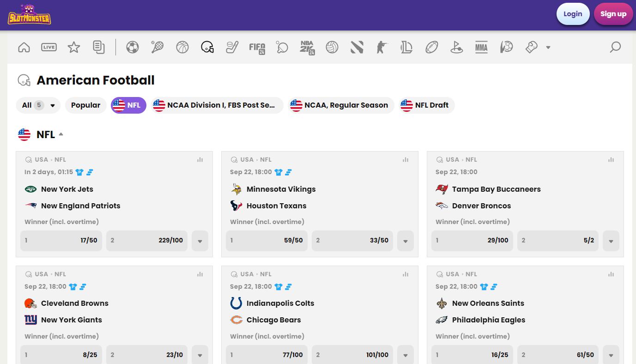Screen dimensions: 636x364
Task: Bet on Houston Texans at 33/50
Action: coord(352,241)
